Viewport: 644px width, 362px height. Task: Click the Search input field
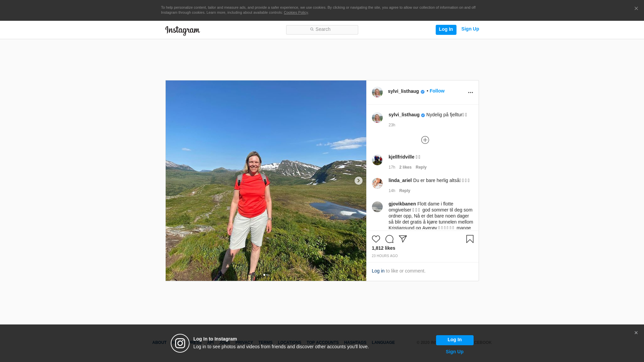[322, 29]
